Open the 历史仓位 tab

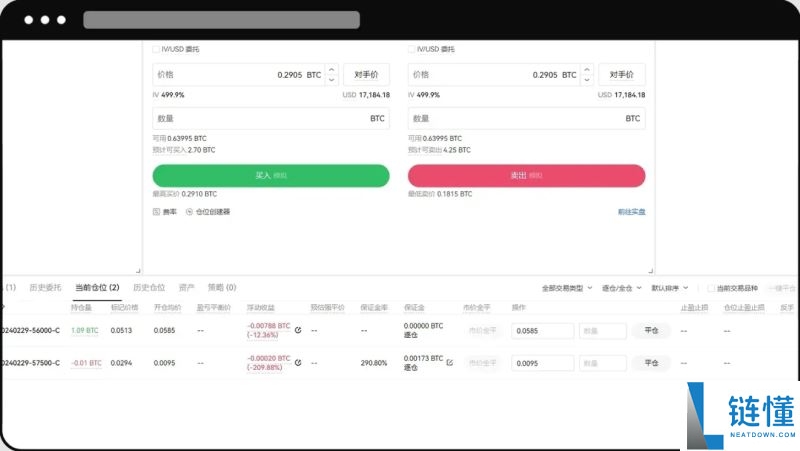point(149,288)
